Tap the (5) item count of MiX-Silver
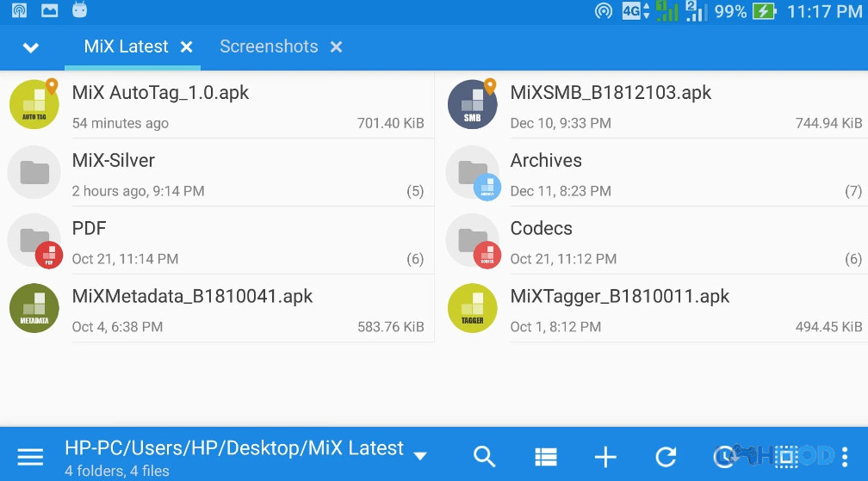The height and width of the screenshot is (481, 868). point(415,191)
